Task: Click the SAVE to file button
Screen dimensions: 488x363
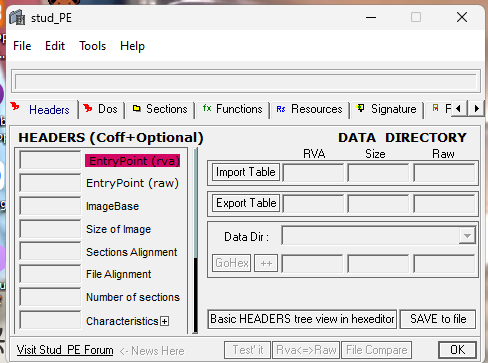Action: coord(438,319)
